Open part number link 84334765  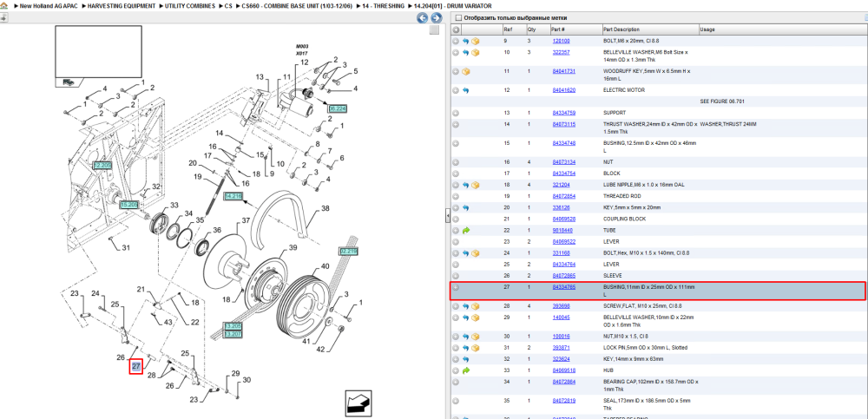coord(564,287)
